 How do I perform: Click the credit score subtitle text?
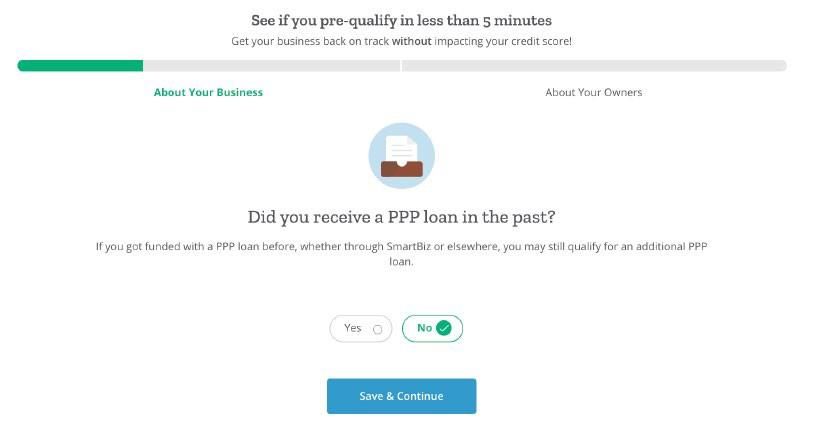click(x=401, y=41)
